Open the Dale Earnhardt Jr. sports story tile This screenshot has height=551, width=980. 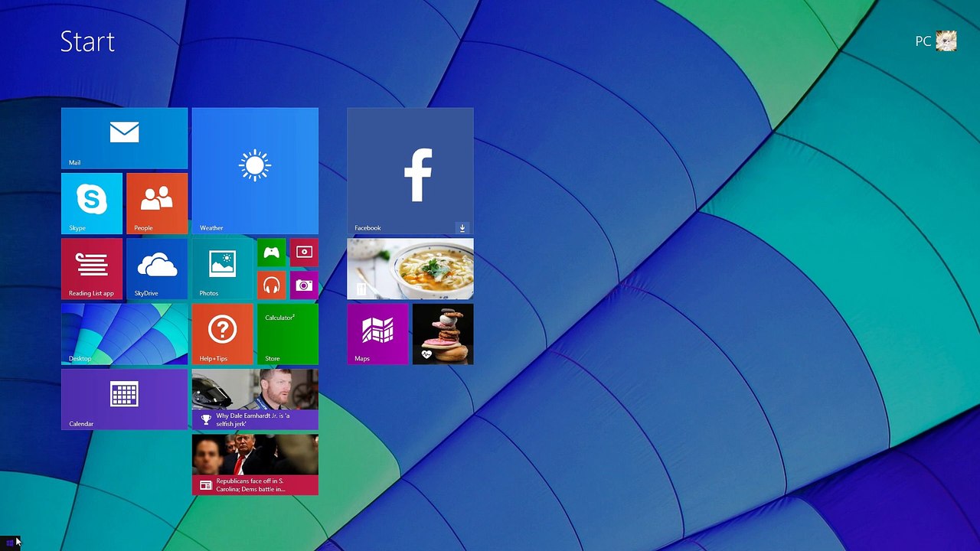pyautogui.click(x=255, y=399)
